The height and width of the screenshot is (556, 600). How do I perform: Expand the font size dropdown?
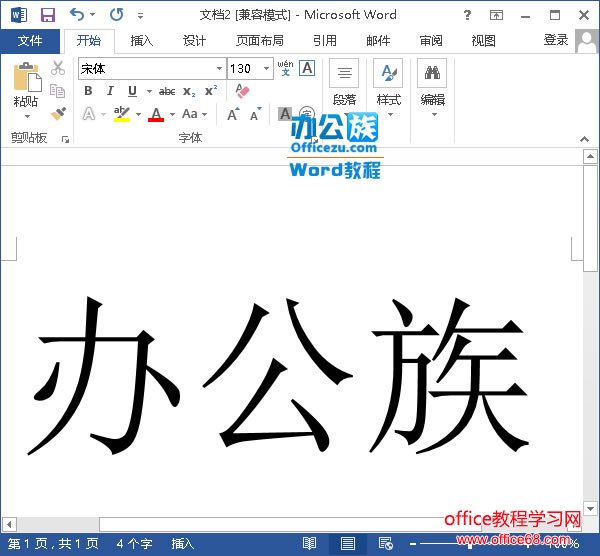(266, 68)
